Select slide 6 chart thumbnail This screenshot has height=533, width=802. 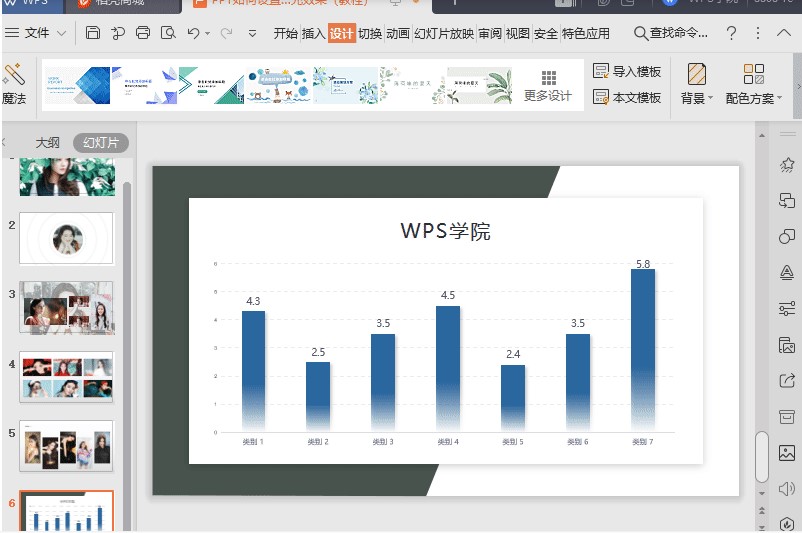66,511
